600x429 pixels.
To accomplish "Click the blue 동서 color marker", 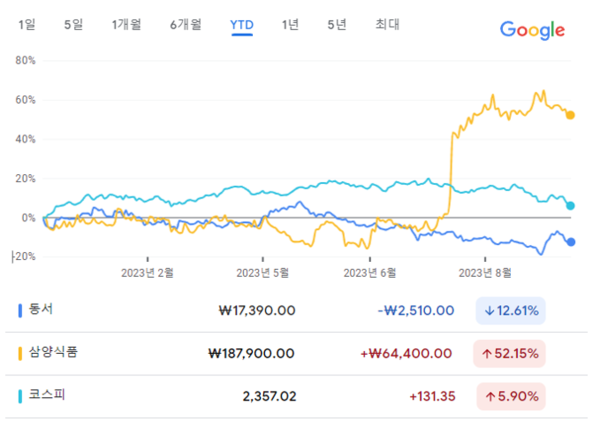I will click(x=21, y=310).
